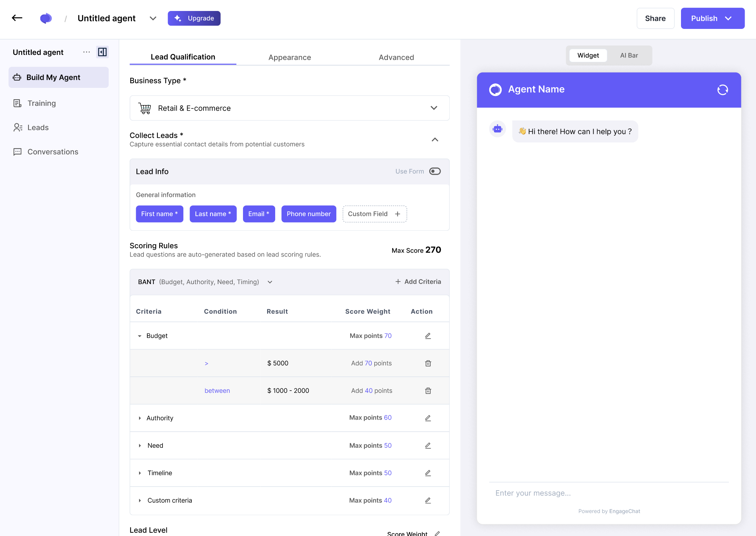Click the back arrow icon
The image size is (756, 536).
point(17,18)
